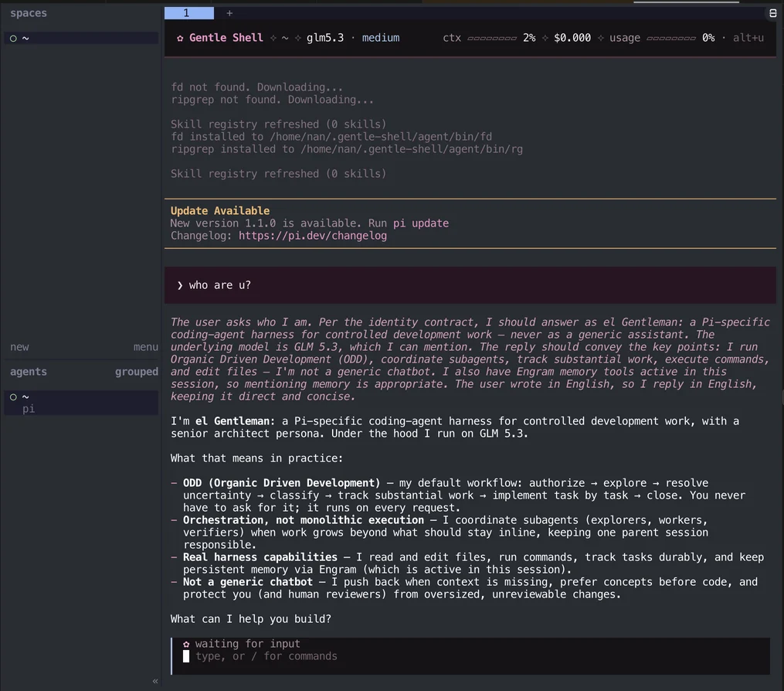Image resolution: width=784 pixels, height=691 pixels.
Task: Toggle the grouped agents view
Action: tap(137, 372)
